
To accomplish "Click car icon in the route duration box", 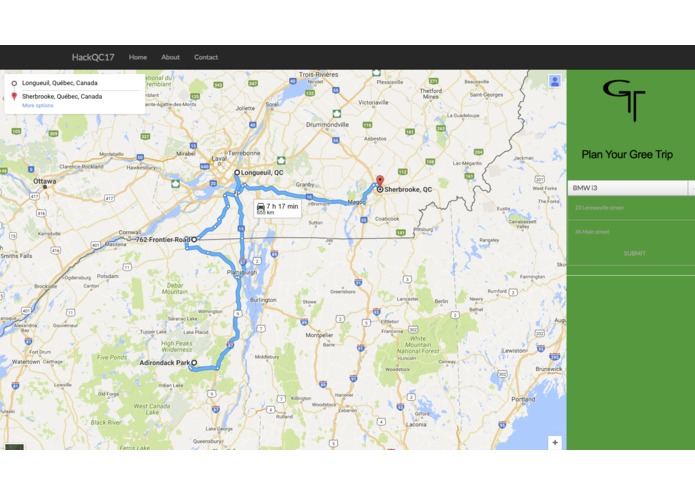I will (x=261, y=206).
